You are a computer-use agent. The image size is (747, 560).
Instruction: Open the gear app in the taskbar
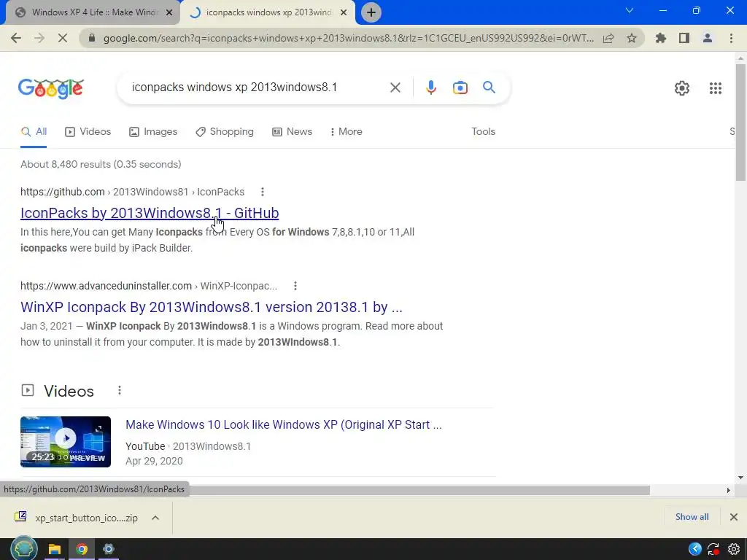point(109,549)
